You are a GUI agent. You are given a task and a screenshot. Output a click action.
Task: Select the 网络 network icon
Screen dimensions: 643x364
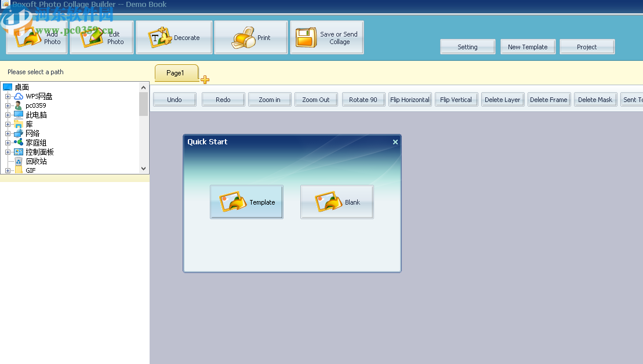coord(19,133)
